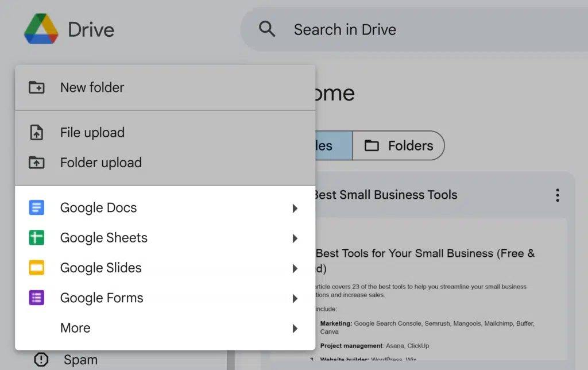The image size is (588, 370).
Task: Click the purple Google Forms icon
Action: pos(37,298)
